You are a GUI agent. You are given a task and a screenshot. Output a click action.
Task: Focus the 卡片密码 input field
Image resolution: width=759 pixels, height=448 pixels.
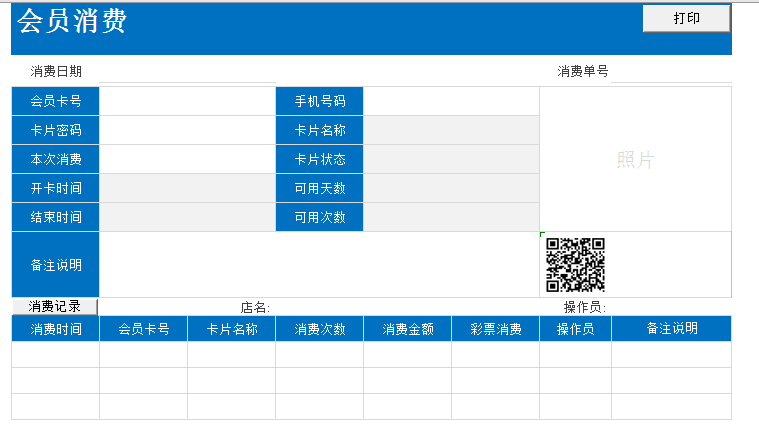click(187, 130)
